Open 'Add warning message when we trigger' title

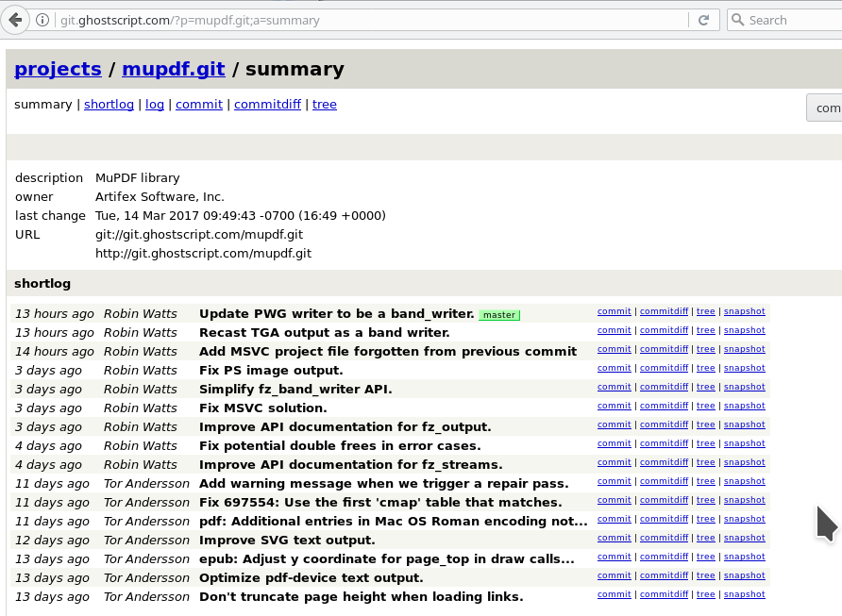tap(383, 484)
